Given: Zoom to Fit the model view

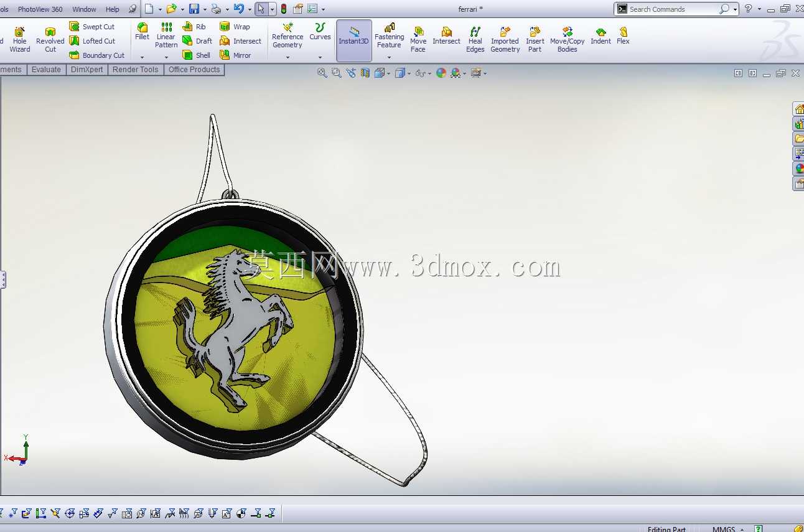Looking at the screenshot, I should pyautogui.click(x=322, y=73).
